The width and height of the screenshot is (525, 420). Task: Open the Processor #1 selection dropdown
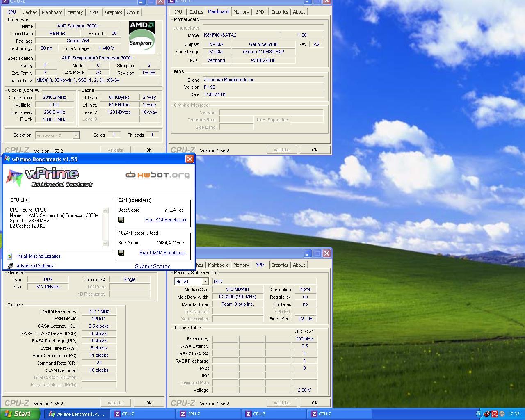(76, 135)
